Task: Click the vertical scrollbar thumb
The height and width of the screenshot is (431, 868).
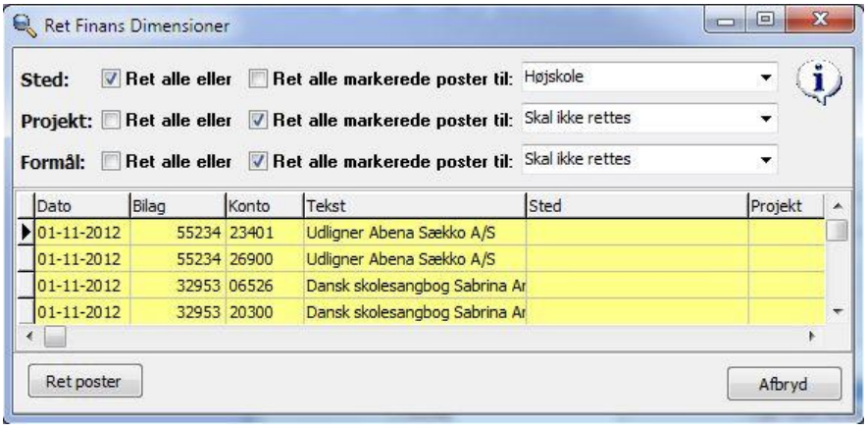Action: (837, 230)
